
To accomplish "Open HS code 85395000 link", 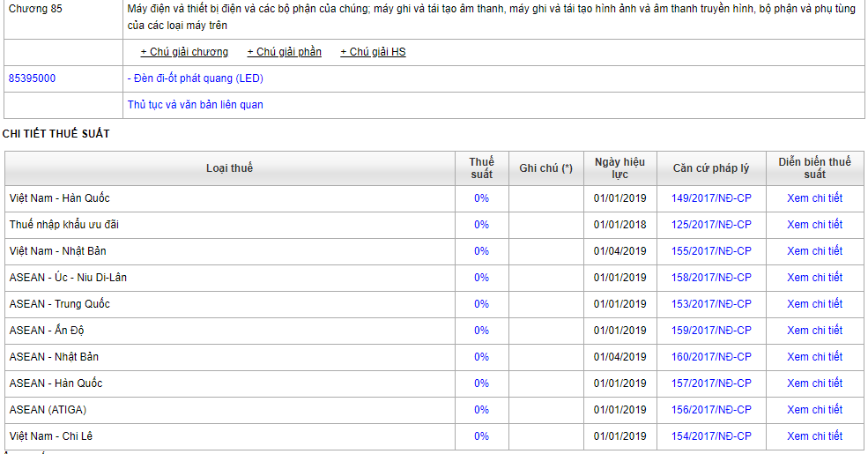I will click(x=32, y=78).
